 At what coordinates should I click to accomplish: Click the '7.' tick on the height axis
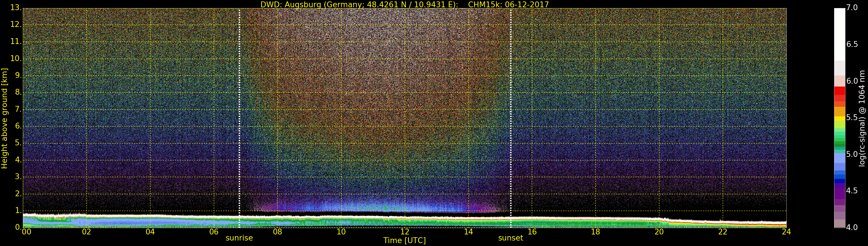coord(18,109)
